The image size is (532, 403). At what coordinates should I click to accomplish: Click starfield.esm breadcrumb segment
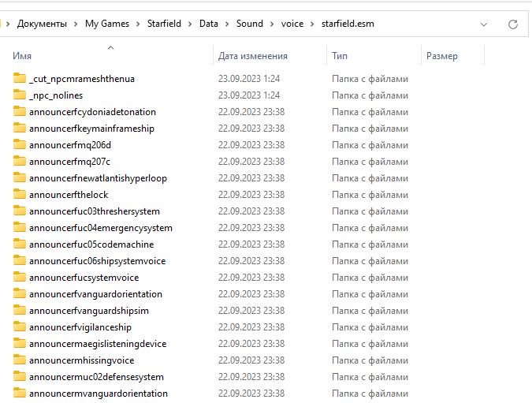(x=348, y=24)
